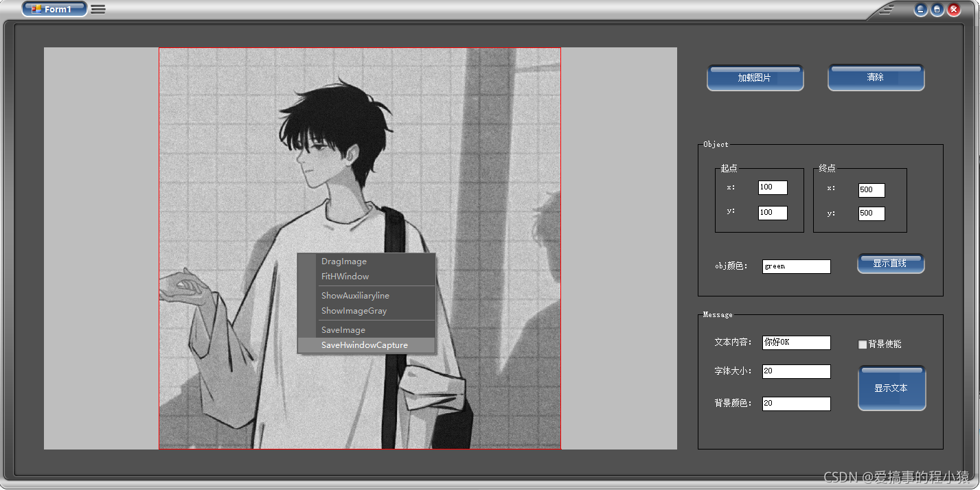Viewport: 980px width, 490px height.
Task: Select FitHWindow in the context menu
Action: click(x=366, y=277)
